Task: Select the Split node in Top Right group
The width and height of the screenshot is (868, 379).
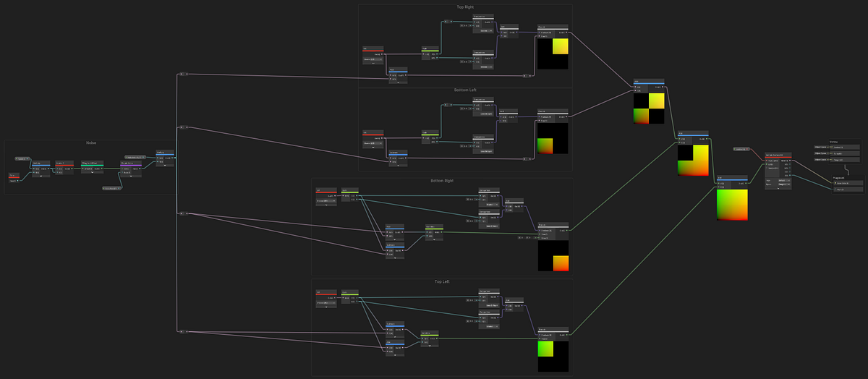Action: (430, 53)
